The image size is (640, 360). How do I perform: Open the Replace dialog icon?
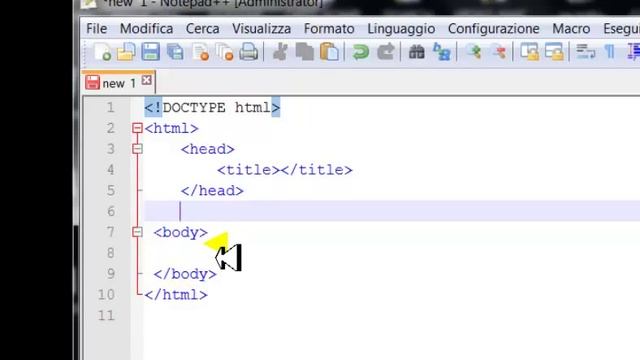coord(441,53)
